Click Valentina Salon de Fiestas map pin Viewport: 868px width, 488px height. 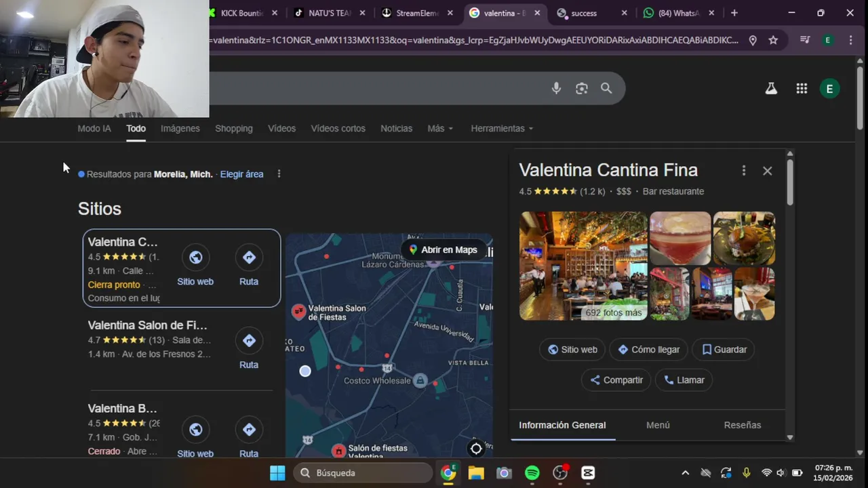point(298,312)
